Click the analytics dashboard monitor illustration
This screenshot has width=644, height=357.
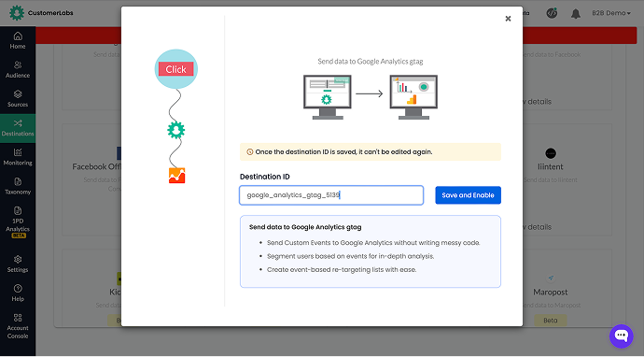click(413, 97)
